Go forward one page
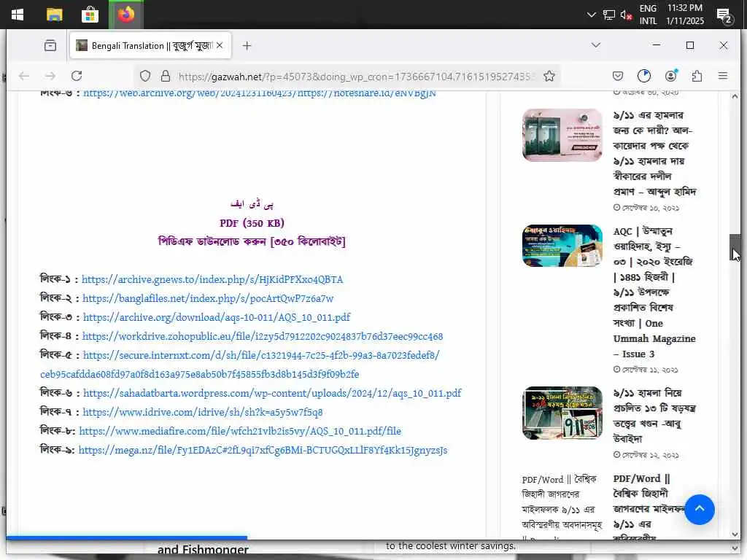747x560 pixels. [x=50, y=76]
